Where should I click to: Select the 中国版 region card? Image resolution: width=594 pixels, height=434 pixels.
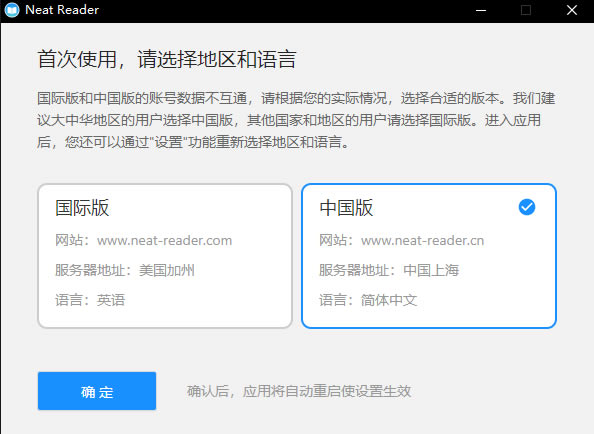[x=429, y=256]
